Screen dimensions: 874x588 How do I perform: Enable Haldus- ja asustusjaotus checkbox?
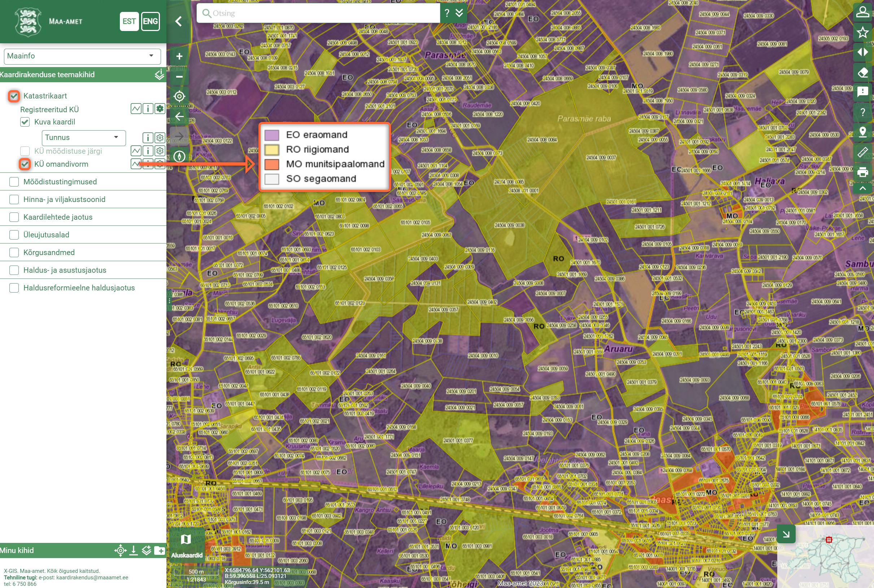[14, 270]
